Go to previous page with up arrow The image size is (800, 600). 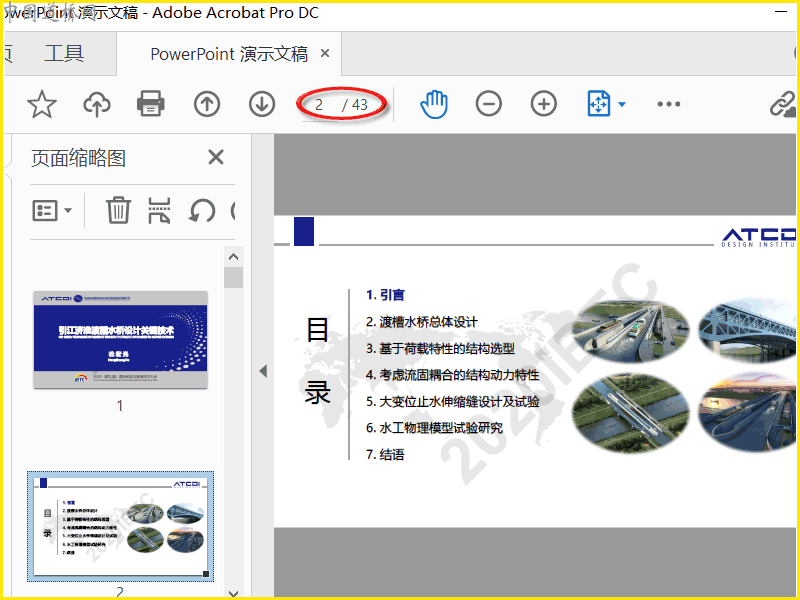pos(207,104)
